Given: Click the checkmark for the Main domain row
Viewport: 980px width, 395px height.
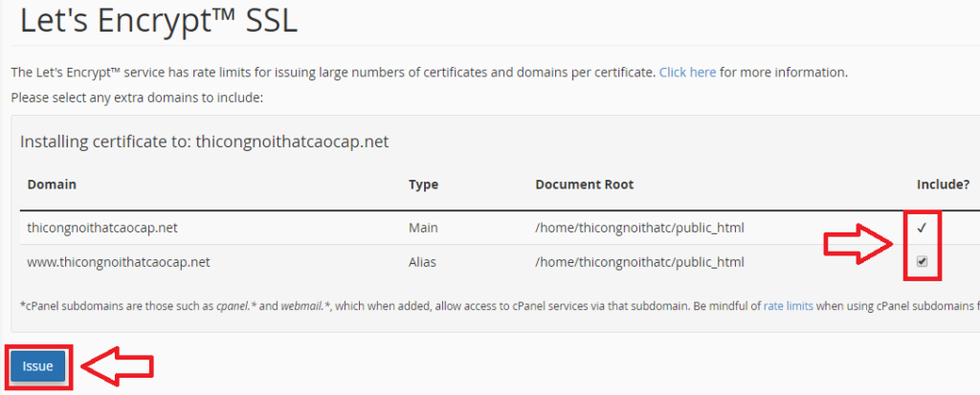Looking at the screenshot, I should [x=922, y=228].
